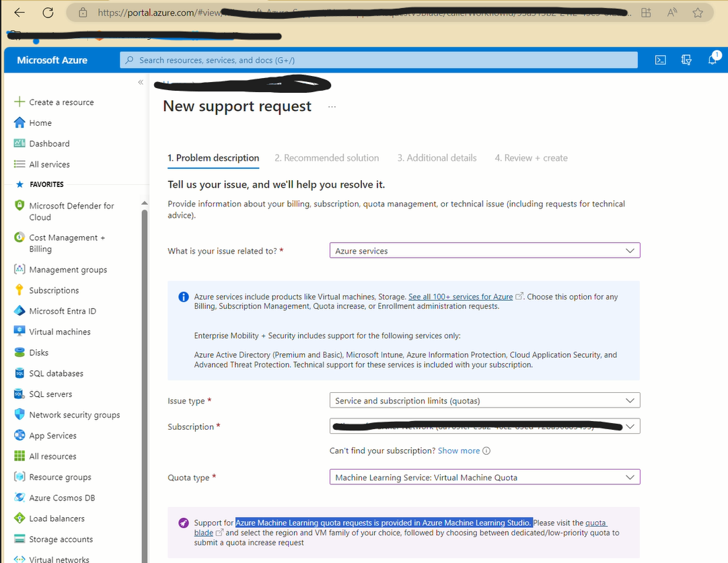
Task: Open the Issue type dropdown
Action: [x=484, y=400]
